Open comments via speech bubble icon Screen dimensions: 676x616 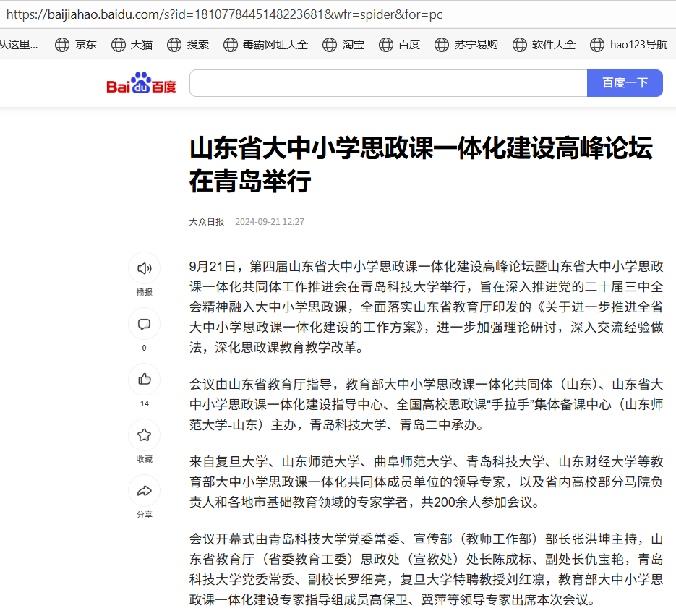tap(144, 324)
